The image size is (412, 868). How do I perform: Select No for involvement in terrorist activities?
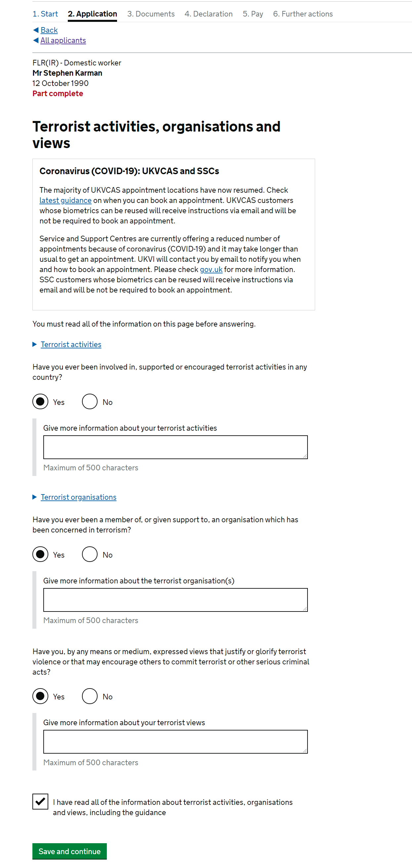90,402
